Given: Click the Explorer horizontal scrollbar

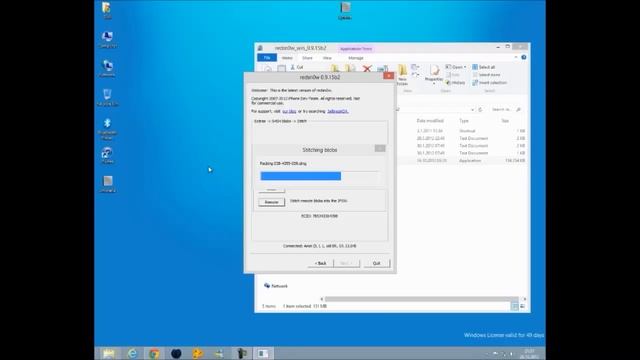Looking at the screenshot, I should 421,299.
